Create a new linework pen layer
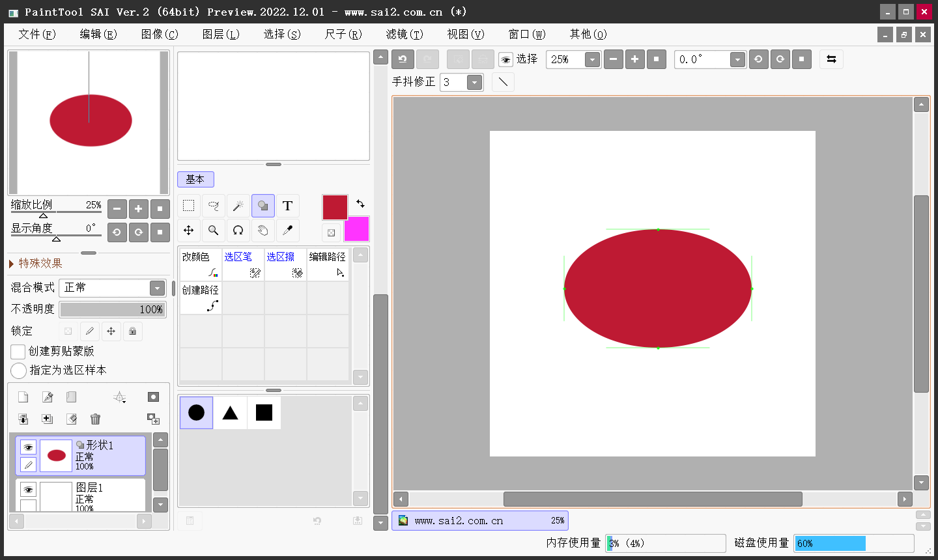This screenshot has height=560, width=938. coord(48,397)
